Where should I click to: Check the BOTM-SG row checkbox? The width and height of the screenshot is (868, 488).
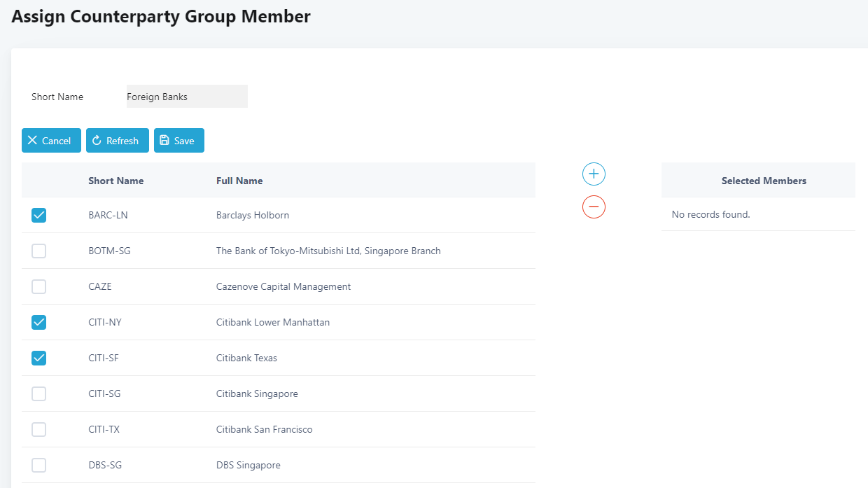[x=39, y=251]
